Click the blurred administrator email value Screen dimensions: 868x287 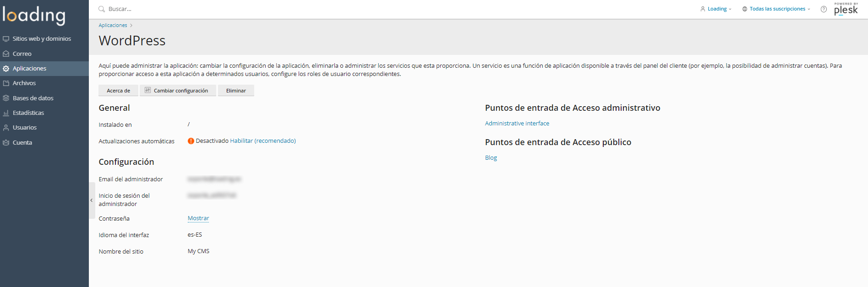[x=214, y=179]
